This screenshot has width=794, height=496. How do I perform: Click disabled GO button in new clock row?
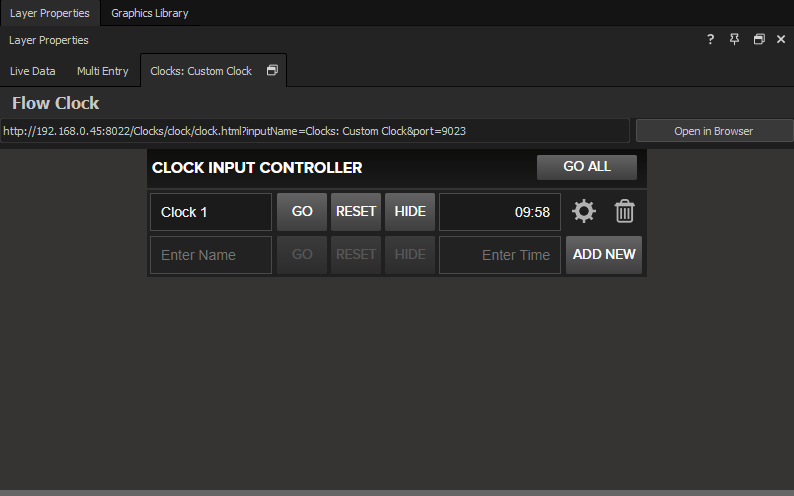click(x=302, y=255)
